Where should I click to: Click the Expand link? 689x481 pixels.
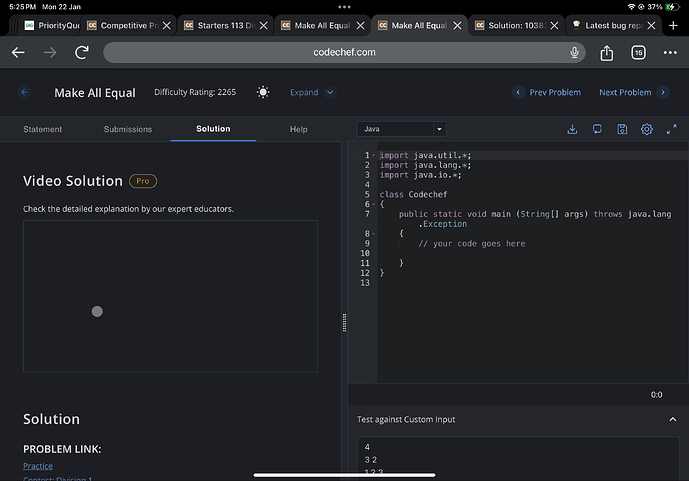point(304,92)
